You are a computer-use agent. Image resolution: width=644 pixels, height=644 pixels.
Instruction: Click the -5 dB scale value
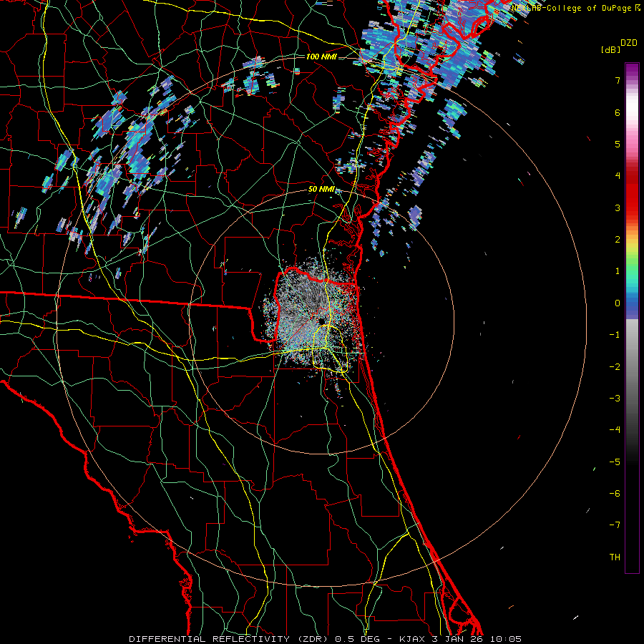(x=615, y=462)
